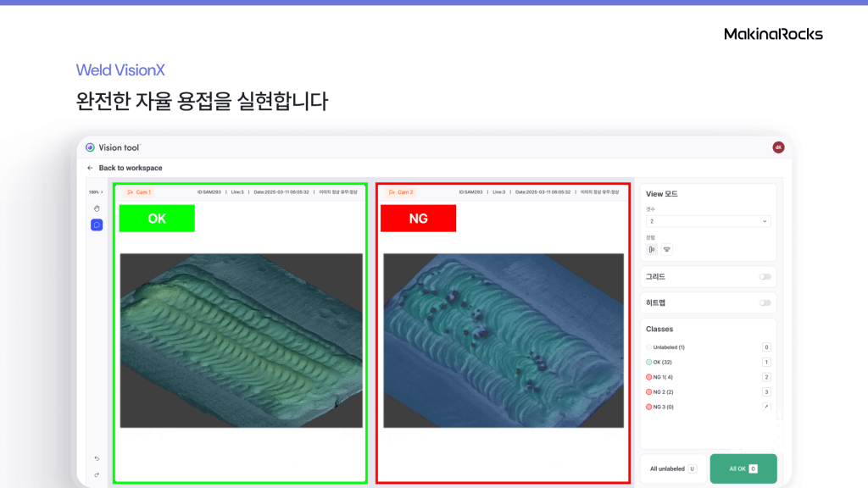Screen dimensions: 868x488
Task: Select the first 정렬 layout icon
Action: click(x=650, y=248)
